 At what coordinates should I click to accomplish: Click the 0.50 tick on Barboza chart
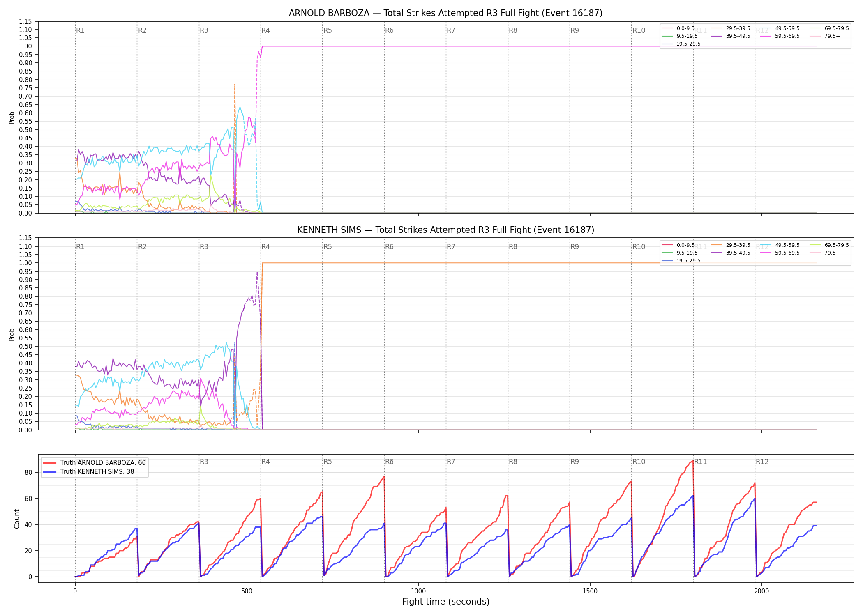pyautogui.click(x=25, y=130)
